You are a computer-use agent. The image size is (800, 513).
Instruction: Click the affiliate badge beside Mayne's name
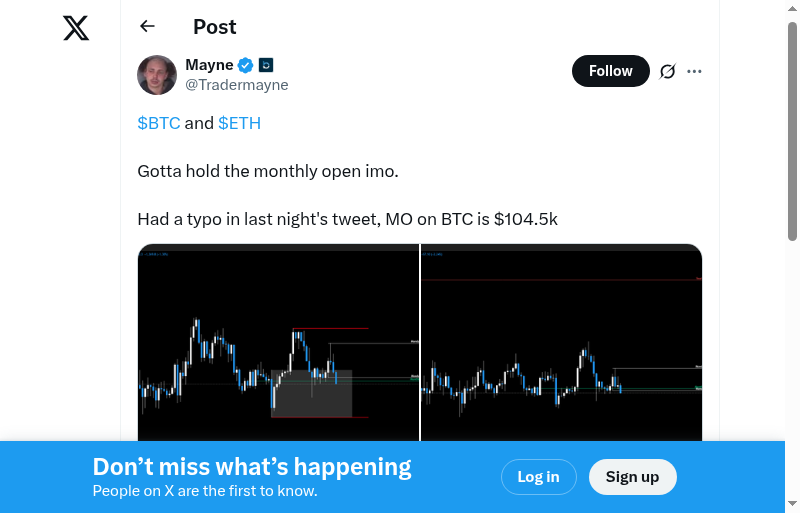click(x=266, y=66)
